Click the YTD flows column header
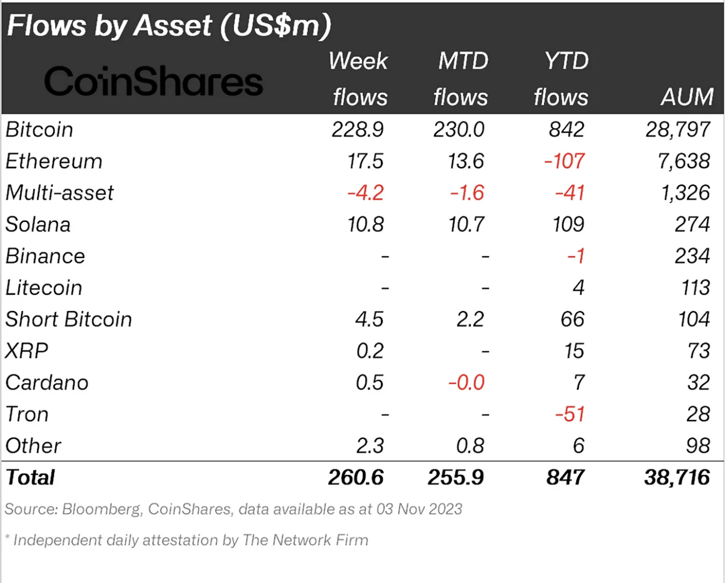 [x=562, y=79]
